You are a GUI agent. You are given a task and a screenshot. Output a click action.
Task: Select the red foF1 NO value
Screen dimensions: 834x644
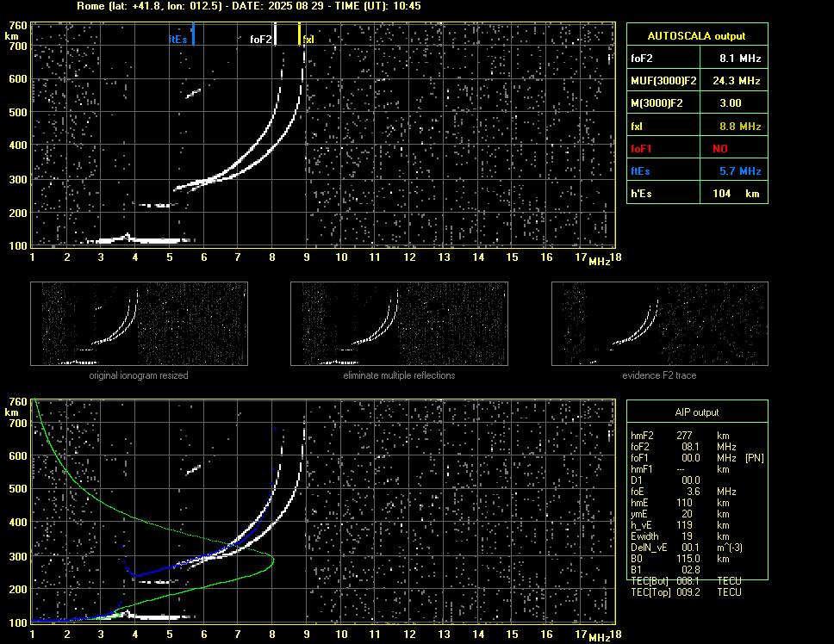[720, 149]
